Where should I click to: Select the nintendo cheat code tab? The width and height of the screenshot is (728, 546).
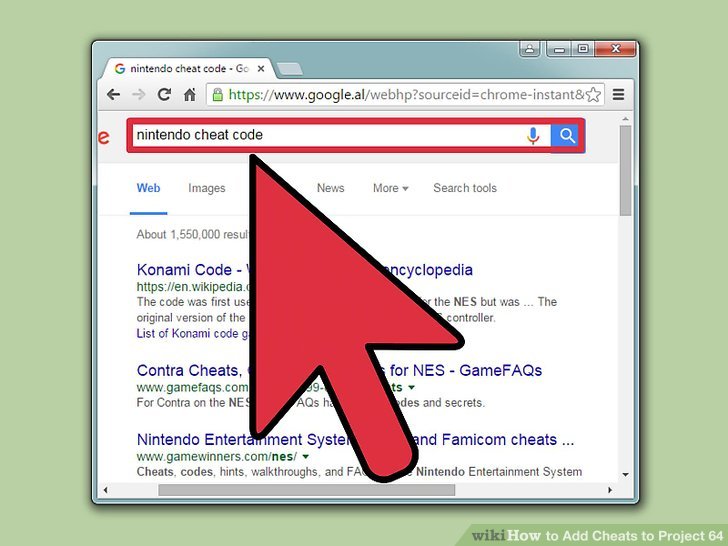(189, 69)
